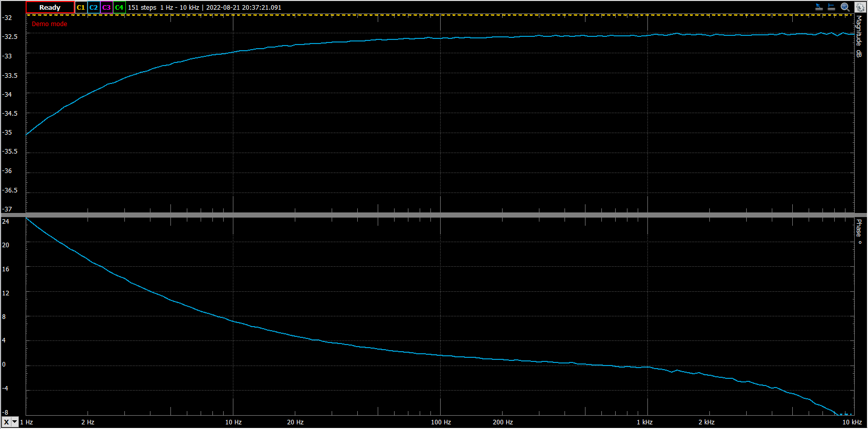Toggle channel C1
Image resolution: width=868 pixels, height=429 pixels.
(x=81, y=8)
